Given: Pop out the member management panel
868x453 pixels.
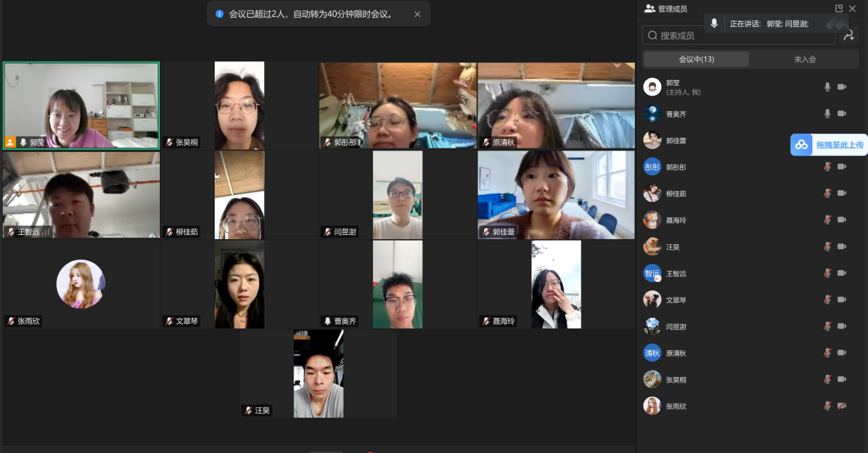Looking at the screenshot, I should coord(838,8).
